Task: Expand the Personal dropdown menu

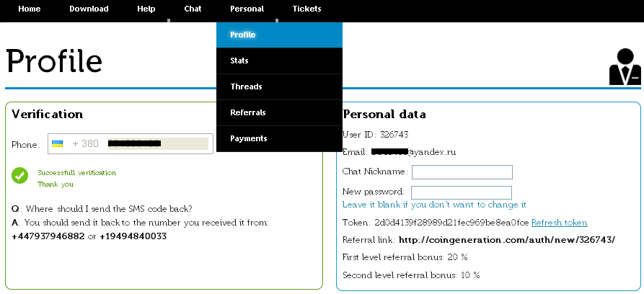Action: pos(247,9)
